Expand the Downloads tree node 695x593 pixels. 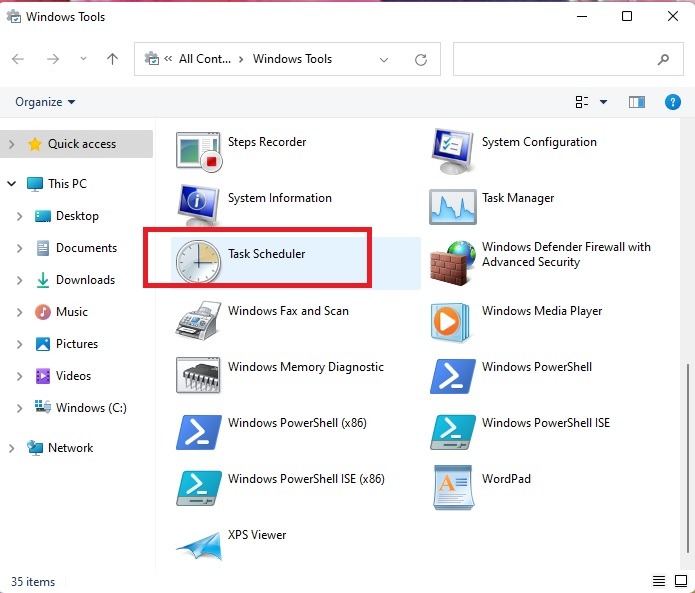coord(20,280)
